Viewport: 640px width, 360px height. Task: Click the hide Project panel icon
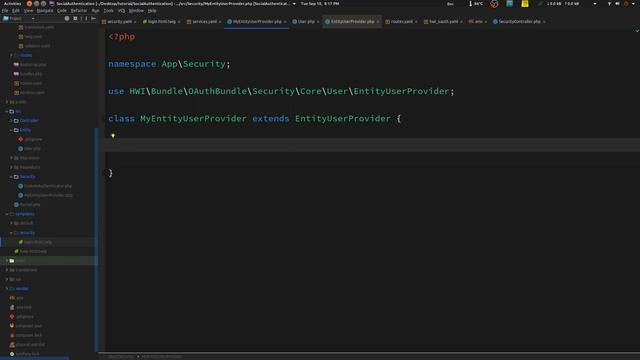click(x=93, y=18)
